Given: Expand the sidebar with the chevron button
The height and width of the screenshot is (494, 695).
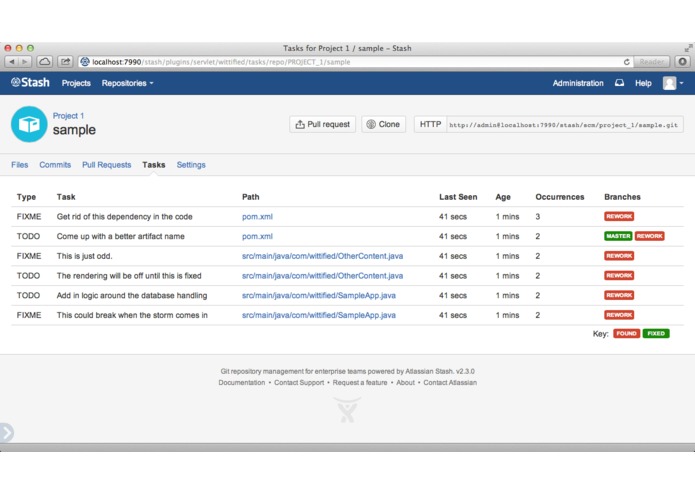Looking at the screenshot, I should point(7,432).
